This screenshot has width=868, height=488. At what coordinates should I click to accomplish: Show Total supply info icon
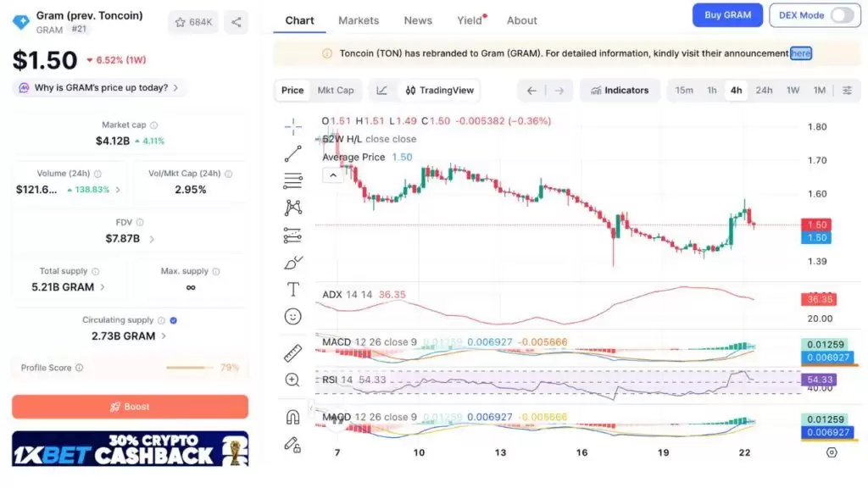pyautogui.click(x=95, y=271)
